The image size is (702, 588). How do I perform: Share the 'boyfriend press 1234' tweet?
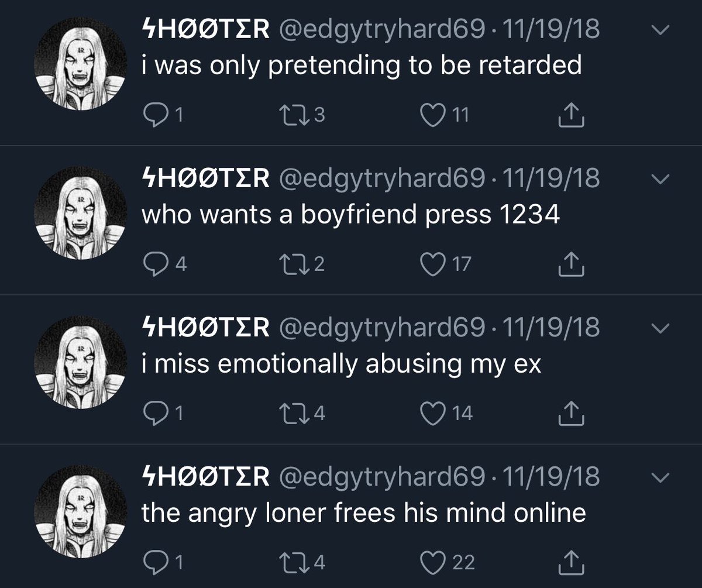[571, 266]
